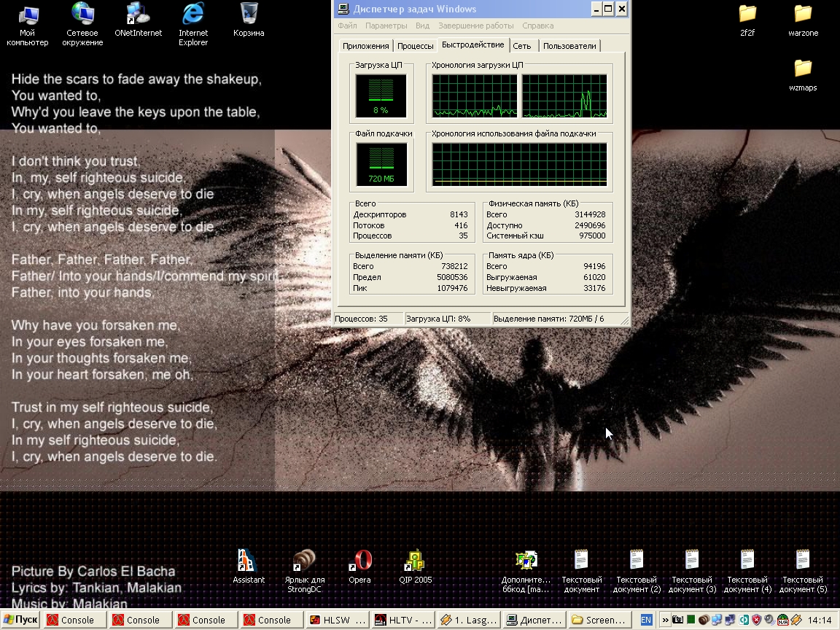
Task: Select the Assistant shortcut icon
Action: pyautogui.click(x=249, y=567)
